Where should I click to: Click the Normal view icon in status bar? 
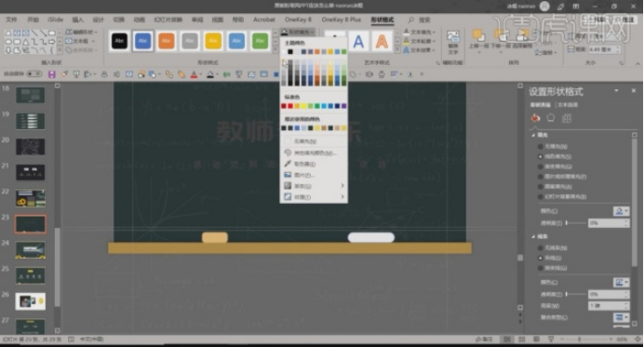[x=507, y=340]
